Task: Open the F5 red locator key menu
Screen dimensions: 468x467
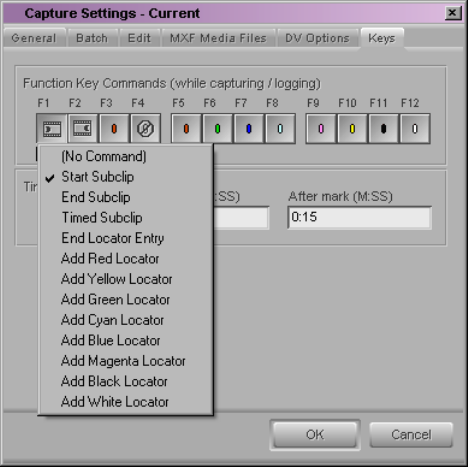Action: point(186,129)
